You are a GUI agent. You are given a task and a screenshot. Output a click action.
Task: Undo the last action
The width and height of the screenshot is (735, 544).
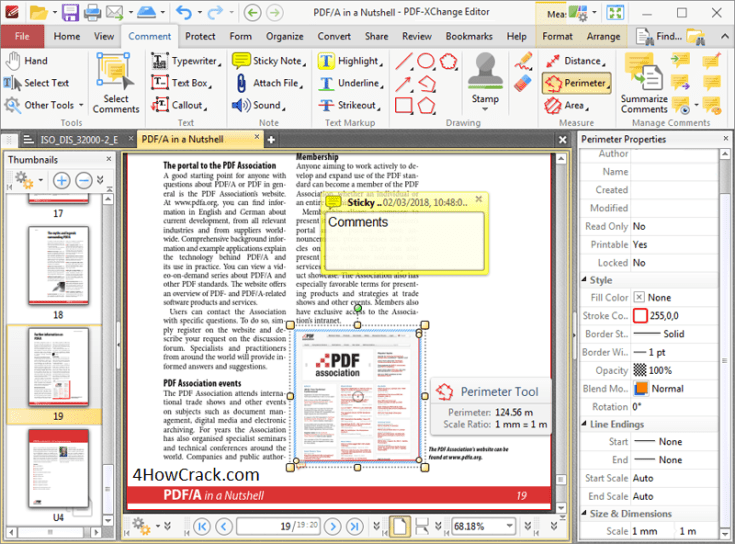coord(183,13)
